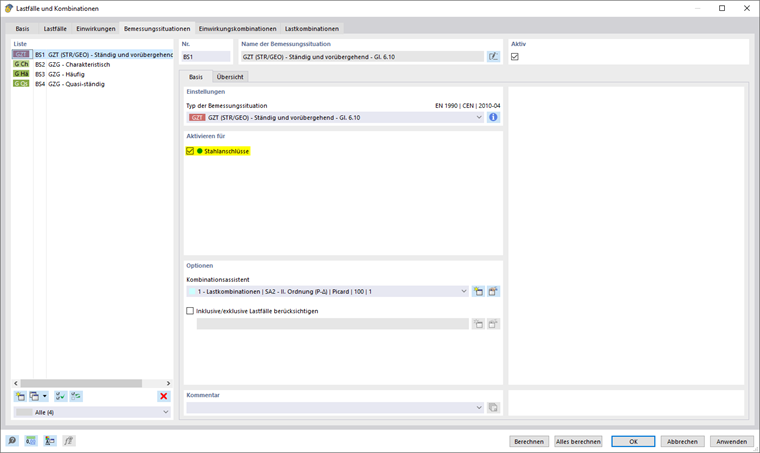760x453 pixels.
Task: Click the list scrollbar left arrow
Action: (16, 383)
